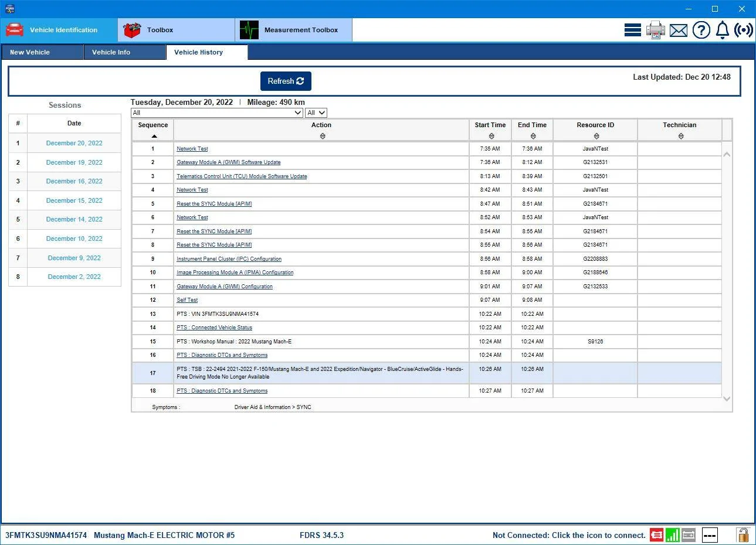Viewport: 756px width, 545px height.
Task: Open Instrument Panel Cluster (IPC) Configuration link
Action: point(229,259)
